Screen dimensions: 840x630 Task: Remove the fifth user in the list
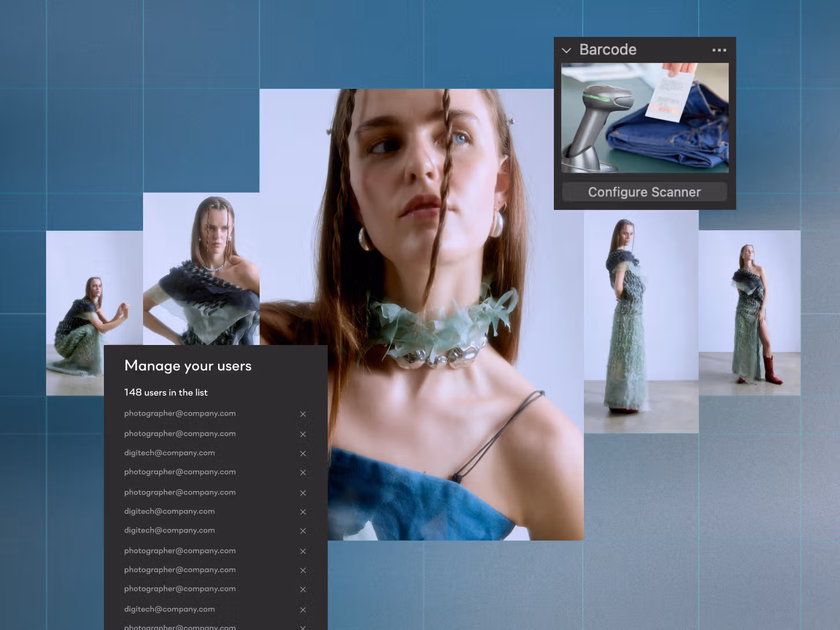[303, 493]
